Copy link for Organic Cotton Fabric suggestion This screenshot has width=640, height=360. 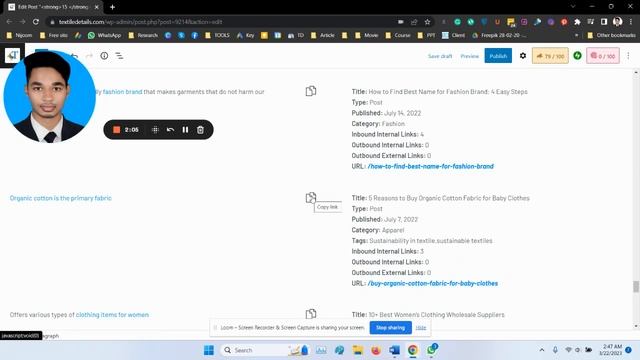(x=311, y=198)
